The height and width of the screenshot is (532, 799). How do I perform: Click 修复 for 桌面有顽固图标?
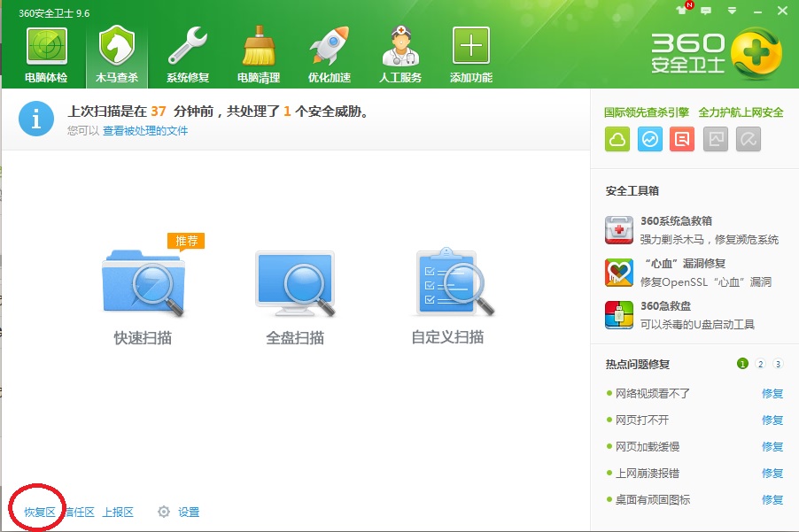pos(772,499)
